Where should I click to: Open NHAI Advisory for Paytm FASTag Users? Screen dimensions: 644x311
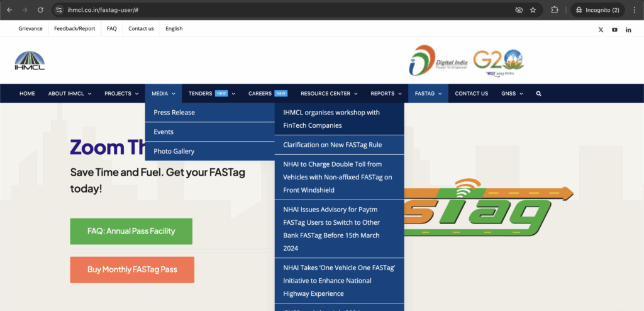(x=339, y=229)
